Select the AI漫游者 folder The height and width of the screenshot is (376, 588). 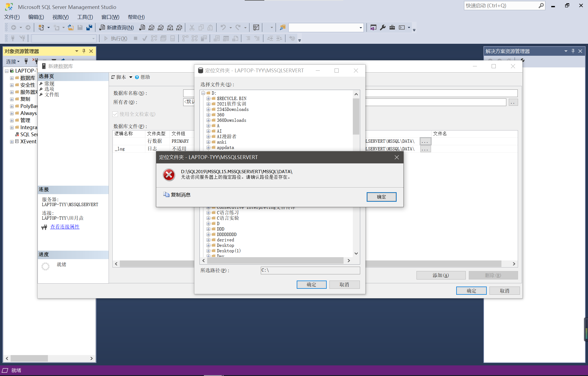coord(226,136)
